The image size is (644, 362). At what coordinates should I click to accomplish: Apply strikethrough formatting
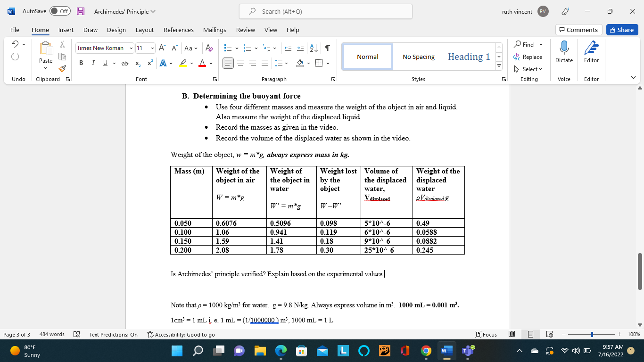(125, 63)
